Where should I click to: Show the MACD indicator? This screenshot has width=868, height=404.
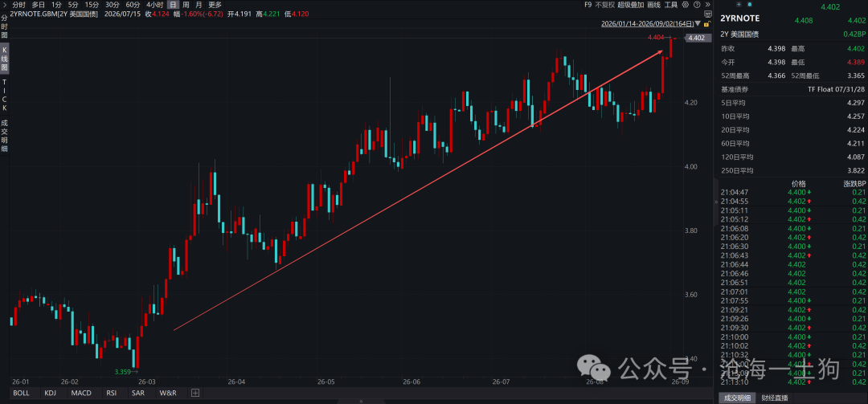coord(81,393)
